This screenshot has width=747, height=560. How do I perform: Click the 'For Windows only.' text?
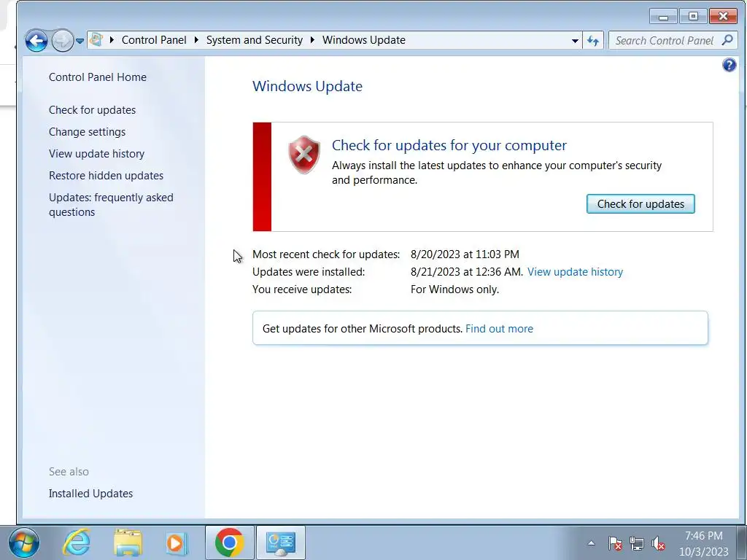pos(454,289)
